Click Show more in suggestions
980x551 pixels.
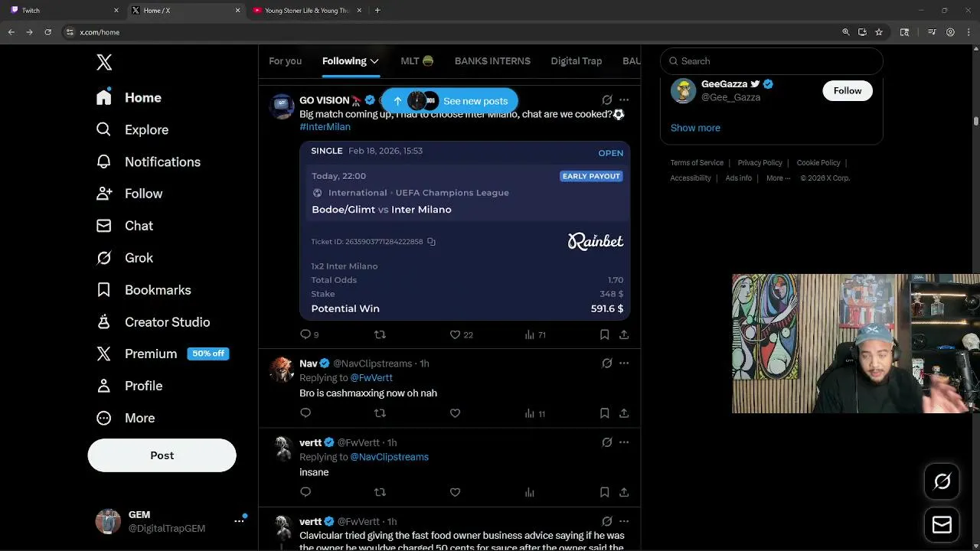click(695, 128)
